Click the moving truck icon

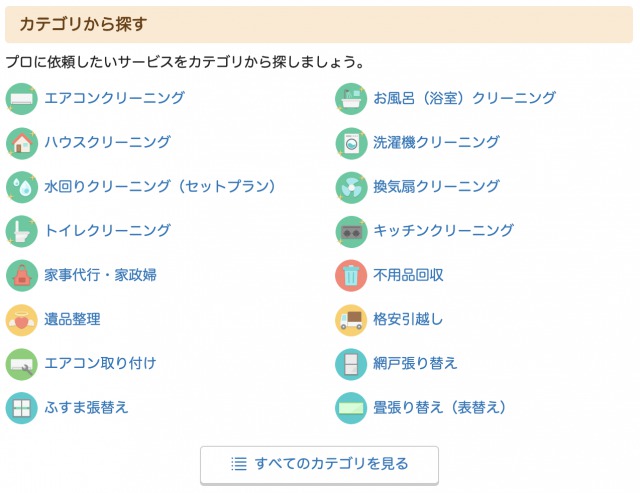(x=351, y=319)
